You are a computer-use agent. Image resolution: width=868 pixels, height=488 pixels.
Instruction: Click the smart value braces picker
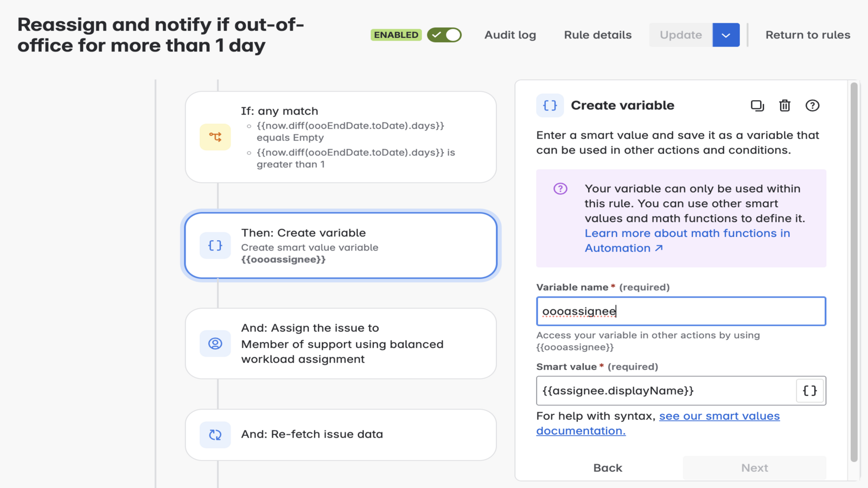[x=809, y=391]
